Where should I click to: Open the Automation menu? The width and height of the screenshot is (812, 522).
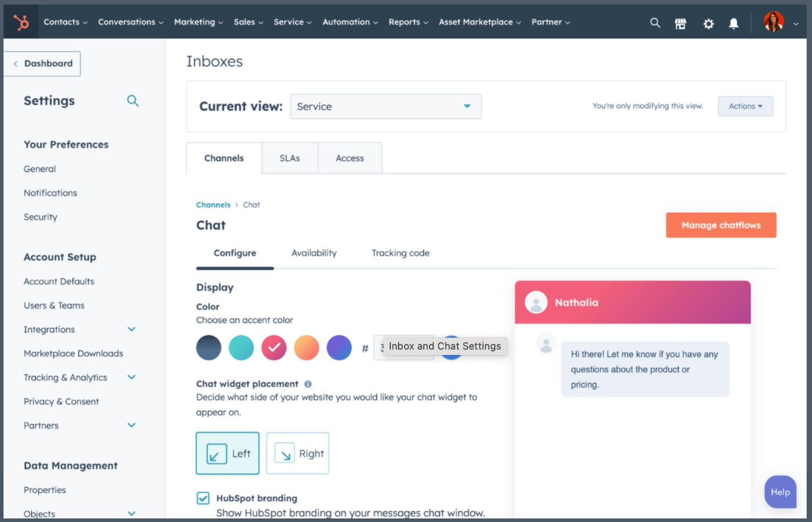(350, 22)
